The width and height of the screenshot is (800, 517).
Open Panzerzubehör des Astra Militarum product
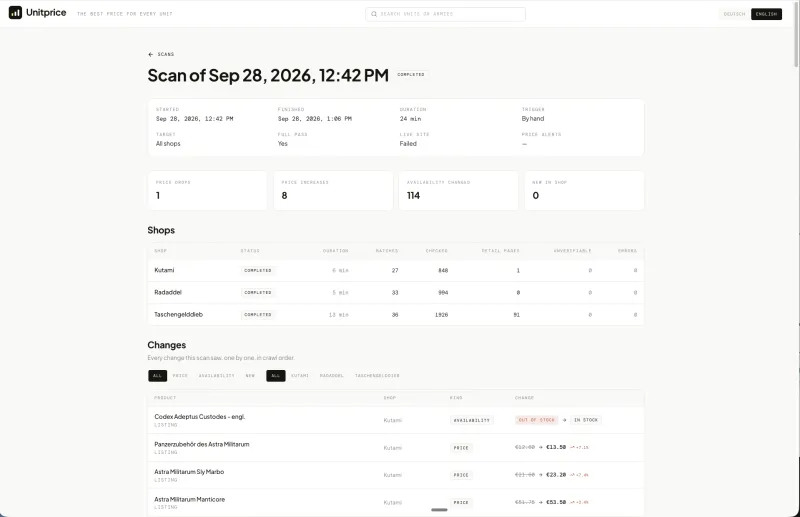pyautogui.click(x=202, y=445)
